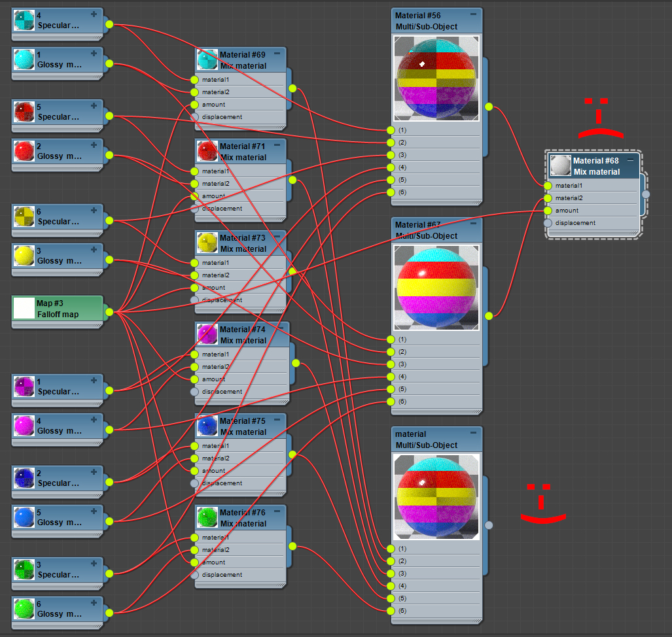Image resolution: width=672 pixels, height=637 pixels.
Task: Click the cyan sphere icon of Material #69
Action: pos(207,60)
